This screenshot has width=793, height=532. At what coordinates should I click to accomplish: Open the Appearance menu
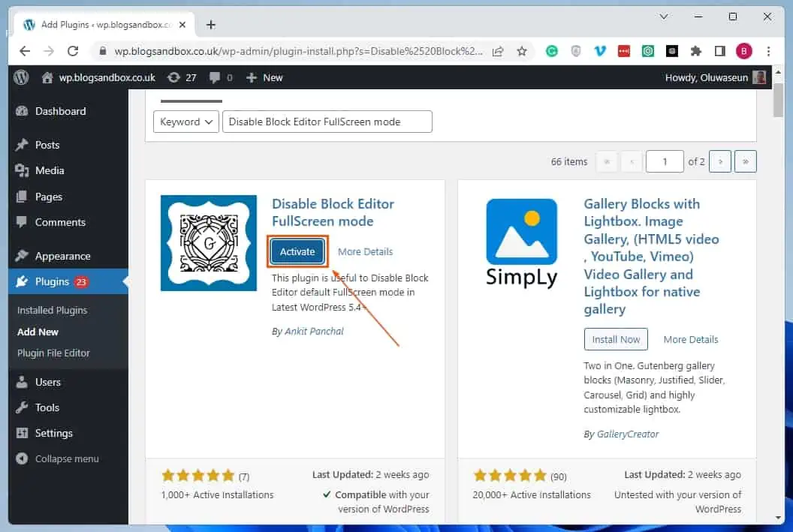(63, 256)
